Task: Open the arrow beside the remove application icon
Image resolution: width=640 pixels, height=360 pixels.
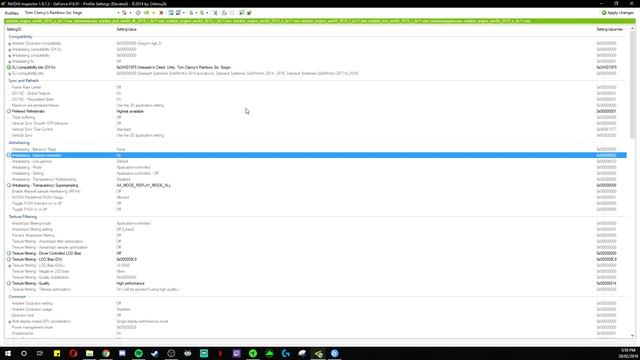Action: pos(184,13)
